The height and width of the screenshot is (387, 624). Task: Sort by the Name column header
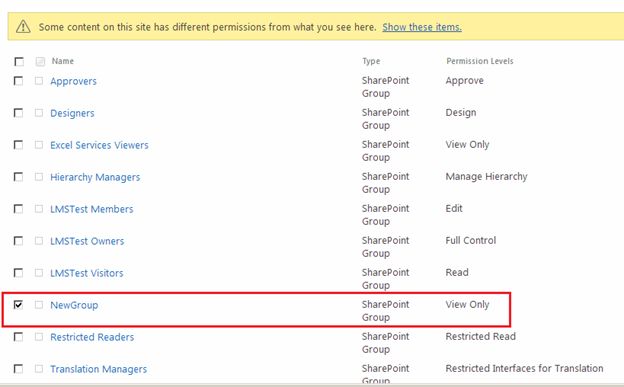[63, 61]
